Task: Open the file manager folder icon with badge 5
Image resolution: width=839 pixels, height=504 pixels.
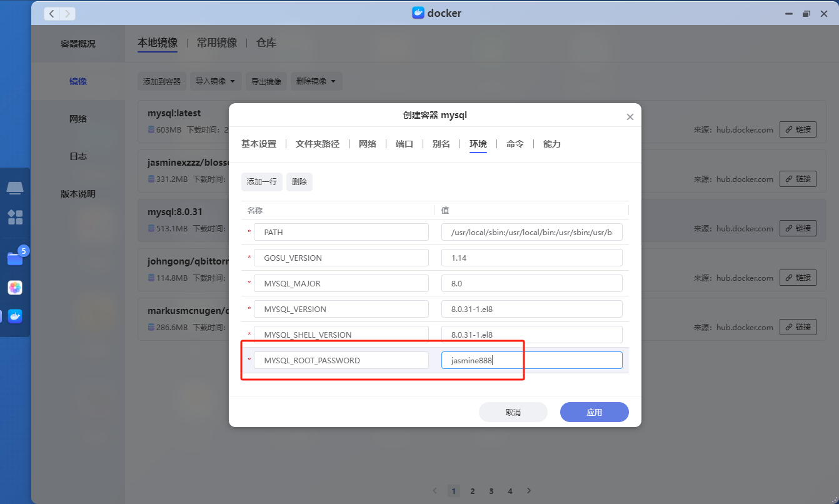Action: click(15, 258)
